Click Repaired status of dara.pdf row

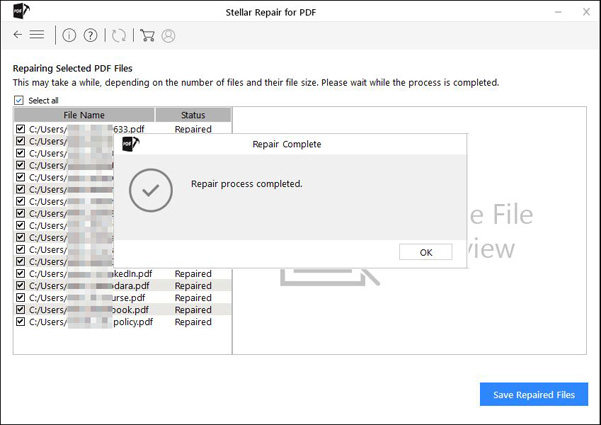[x=193, y=286]
